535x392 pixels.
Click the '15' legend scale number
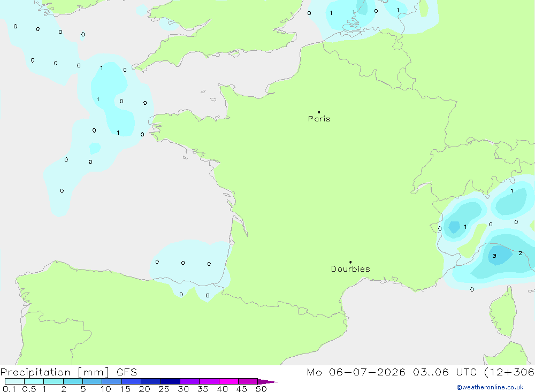[125, 389]
